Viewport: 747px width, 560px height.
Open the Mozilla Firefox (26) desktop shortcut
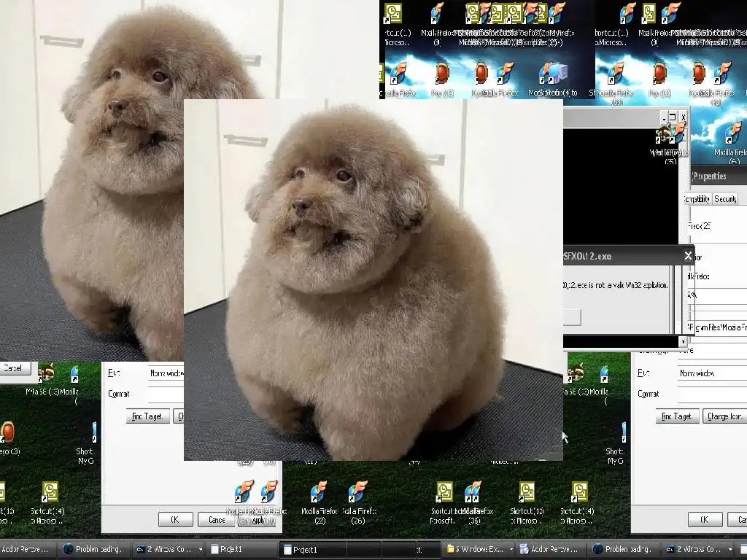357,494
